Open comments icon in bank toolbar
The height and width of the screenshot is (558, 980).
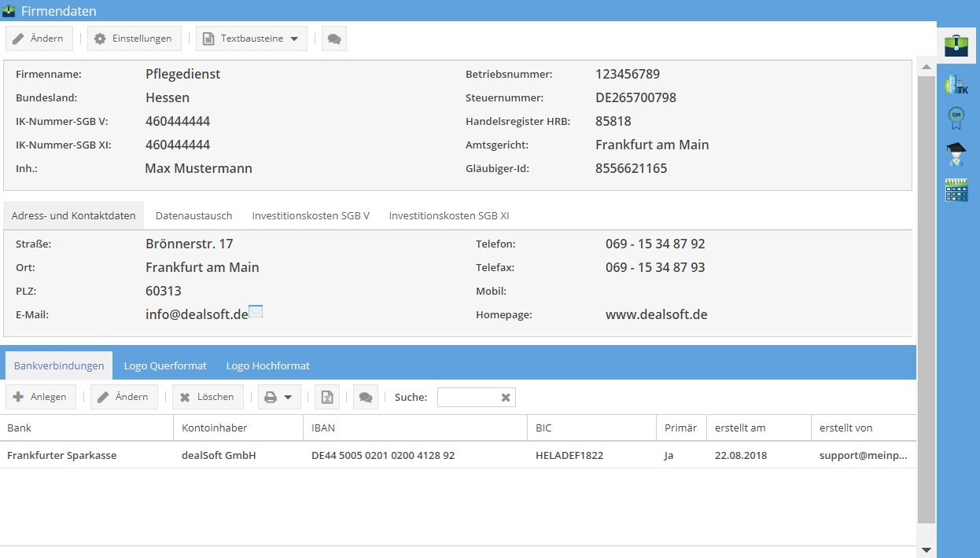[x=366, y=398]
